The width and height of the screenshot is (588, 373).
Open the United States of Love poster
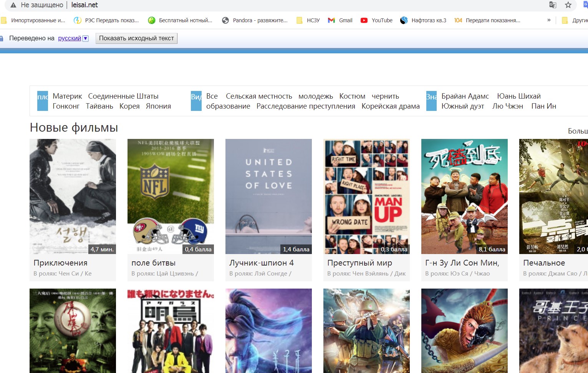(268, 196)
